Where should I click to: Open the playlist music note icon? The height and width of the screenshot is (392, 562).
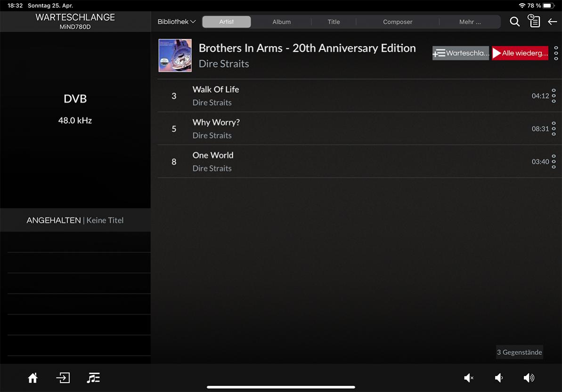pos(93,378)
